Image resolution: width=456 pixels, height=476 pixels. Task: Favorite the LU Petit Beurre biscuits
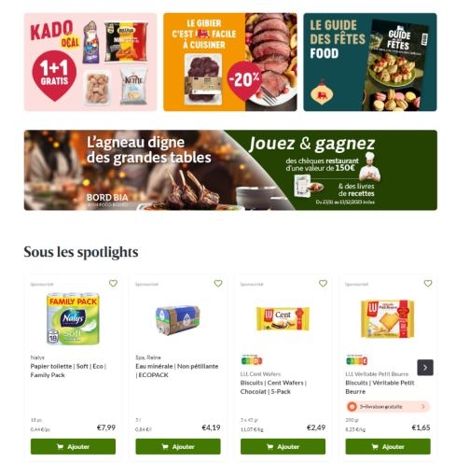pos(428,283)
